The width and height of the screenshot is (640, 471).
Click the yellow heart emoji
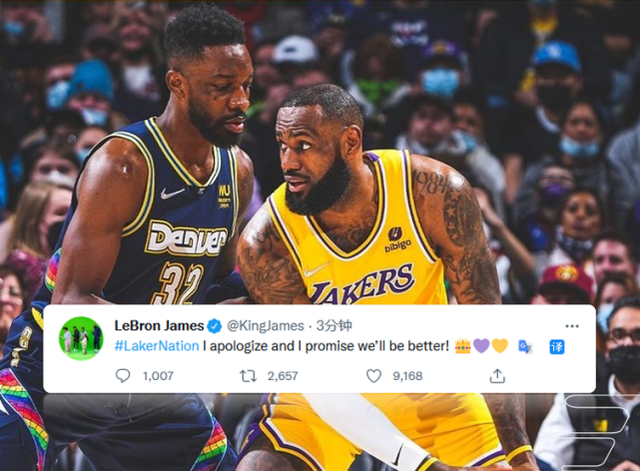pyautogui.click(x=500, y=346)
